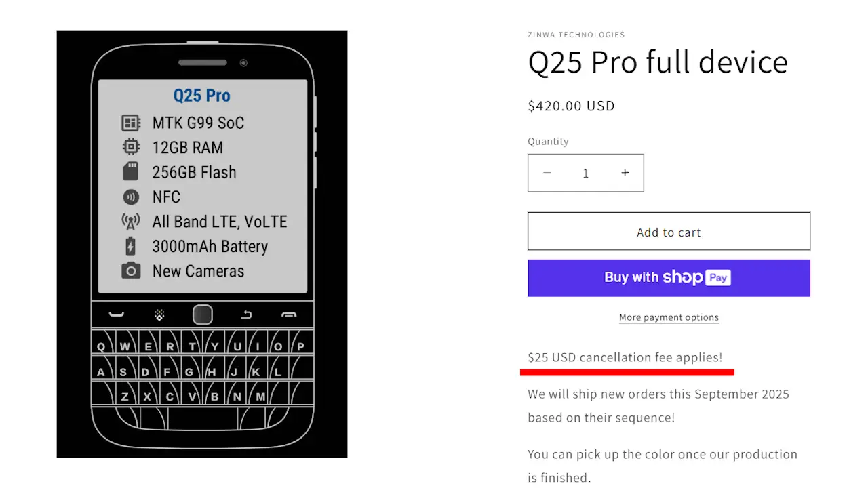Click the quantity number input field
Image resolution: width=868 pixels, height=488 pixels.
point(586,173)
